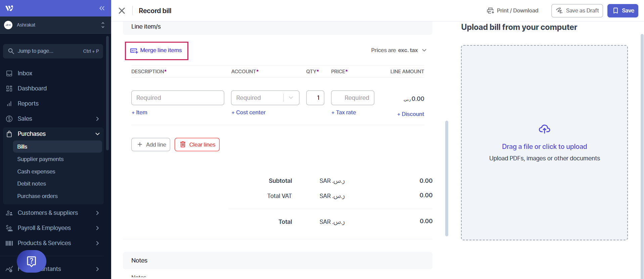
Task: Click Print / Download
Action: pos(513,11)
